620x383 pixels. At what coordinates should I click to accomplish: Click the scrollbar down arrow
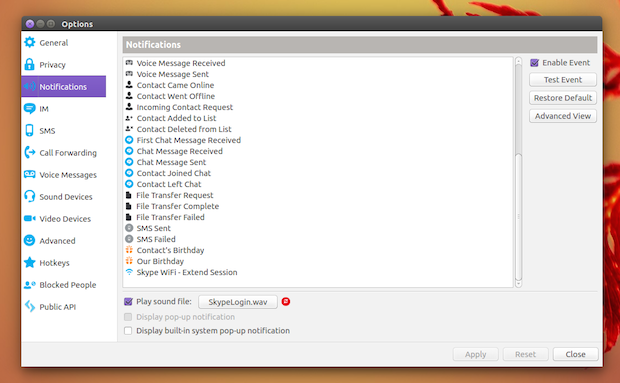(519, 284)
